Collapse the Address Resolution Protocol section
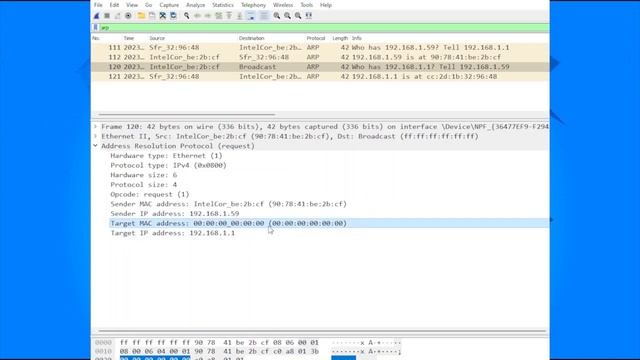This screenshot has height=360, width=640. pos(96,146)
